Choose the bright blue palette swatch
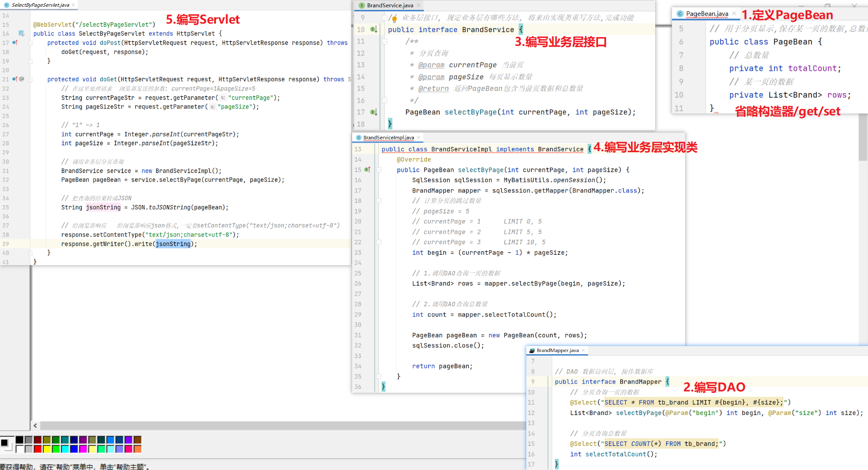Screen dimensions: 868x470 click(x=74, y=449)
